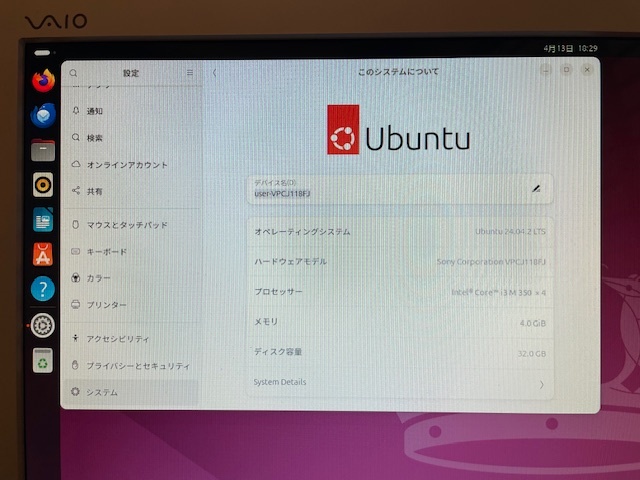The height and width of the screenshot is (480, 640).
Task: Click the date and time in top bar
Action: pyautogui.click(x=570, y=49)
